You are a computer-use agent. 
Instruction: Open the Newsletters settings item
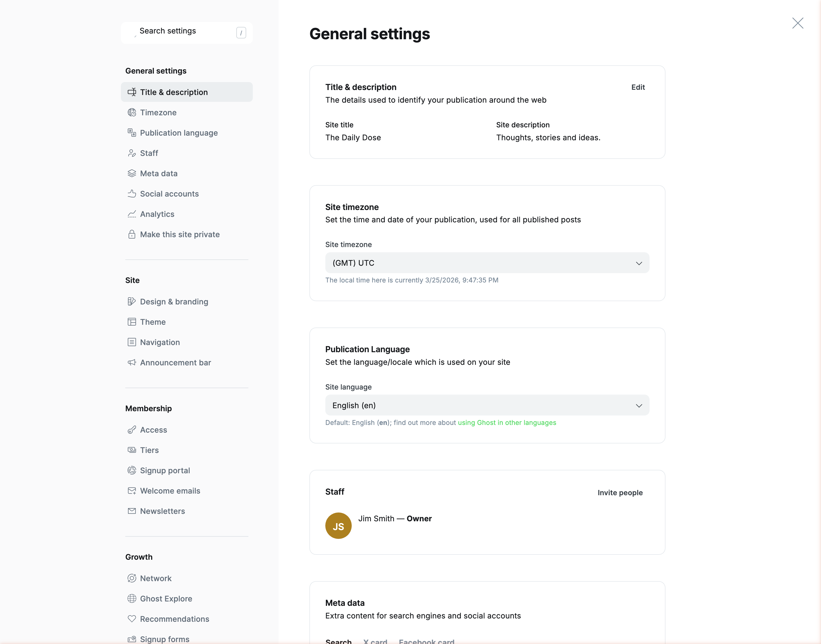coord(162,511)
